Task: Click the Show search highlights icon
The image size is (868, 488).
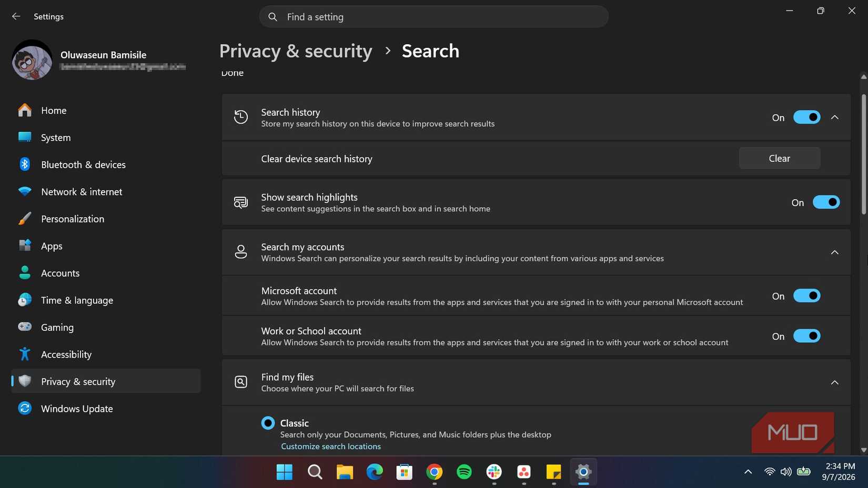Action: click(x=241, y=202)
